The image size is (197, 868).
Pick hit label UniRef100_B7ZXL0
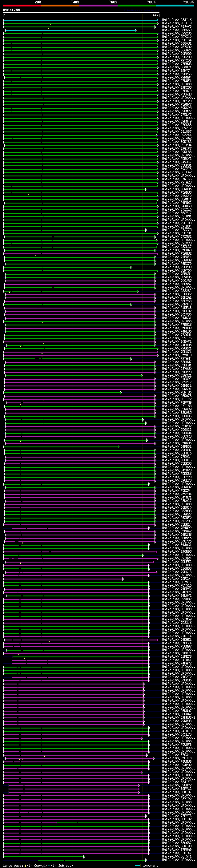pyautogui.click(x=177, y=210)
